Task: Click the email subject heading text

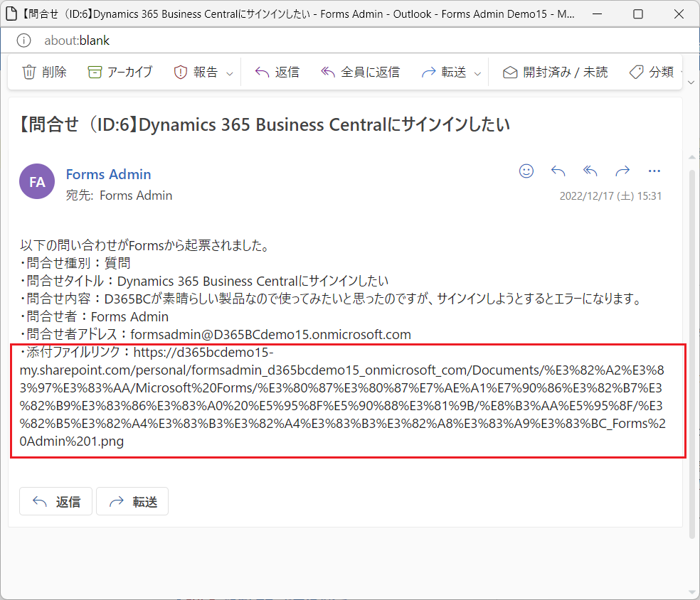Action: coord(264,124)
